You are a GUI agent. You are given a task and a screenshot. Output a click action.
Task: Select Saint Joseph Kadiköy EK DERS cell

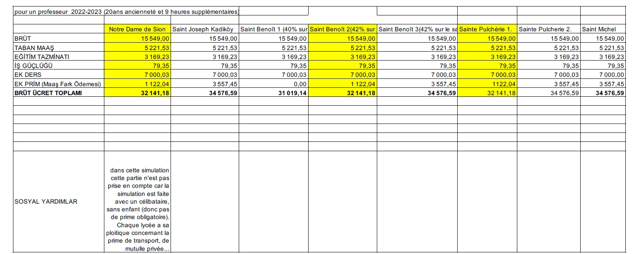[205, 74]
